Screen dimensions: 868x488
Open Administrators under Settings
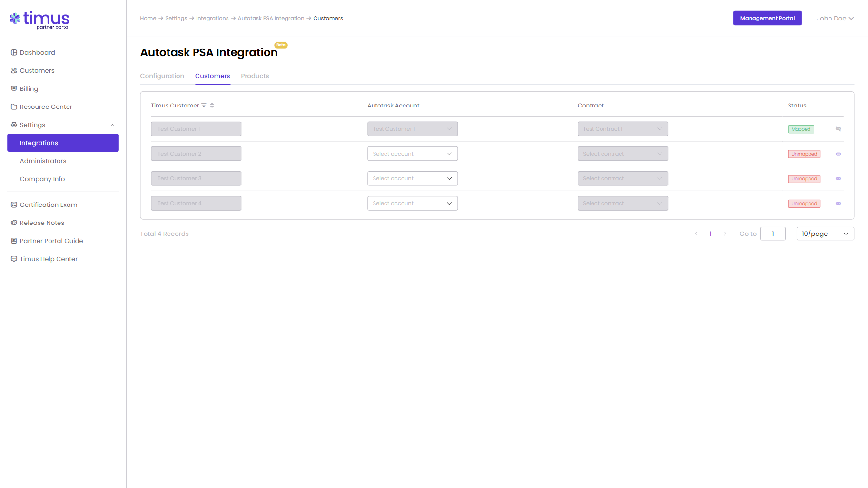pos(43,161)
